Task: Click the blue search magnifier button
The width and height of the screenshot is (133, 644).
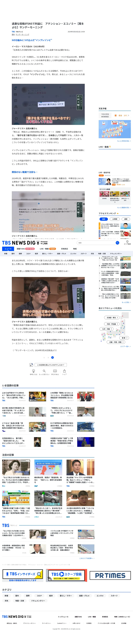Action: point(117,243)
